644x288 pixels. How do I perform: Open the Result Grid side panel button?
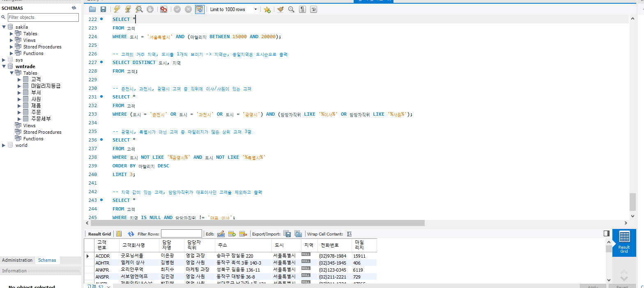[624, 243]
